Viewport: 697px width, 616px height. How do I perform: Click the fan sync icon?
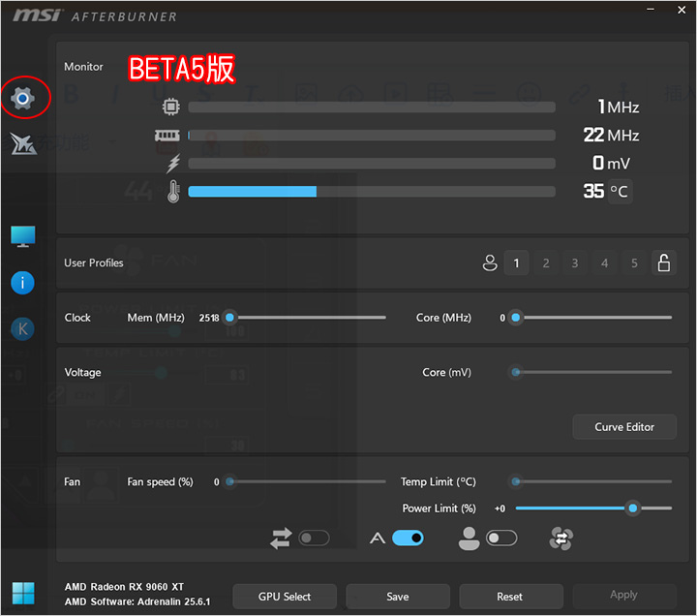(x=561, y=539)
